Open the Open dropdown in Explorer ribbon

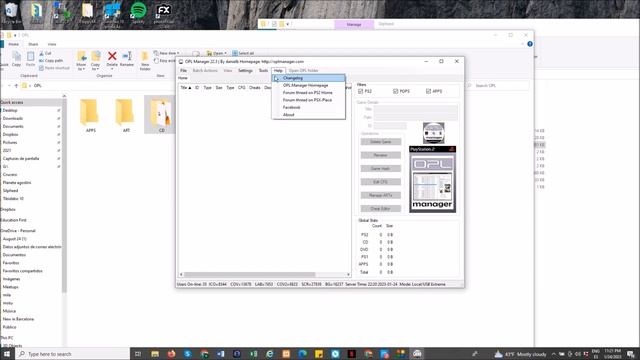(216, 53)
